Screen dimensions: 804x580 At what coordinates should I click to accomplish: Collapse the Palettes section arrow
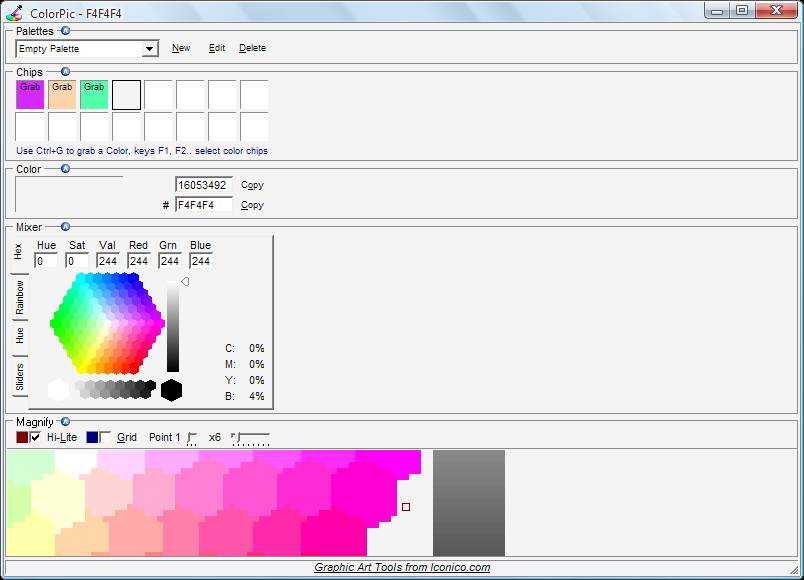tap(65, 31)
